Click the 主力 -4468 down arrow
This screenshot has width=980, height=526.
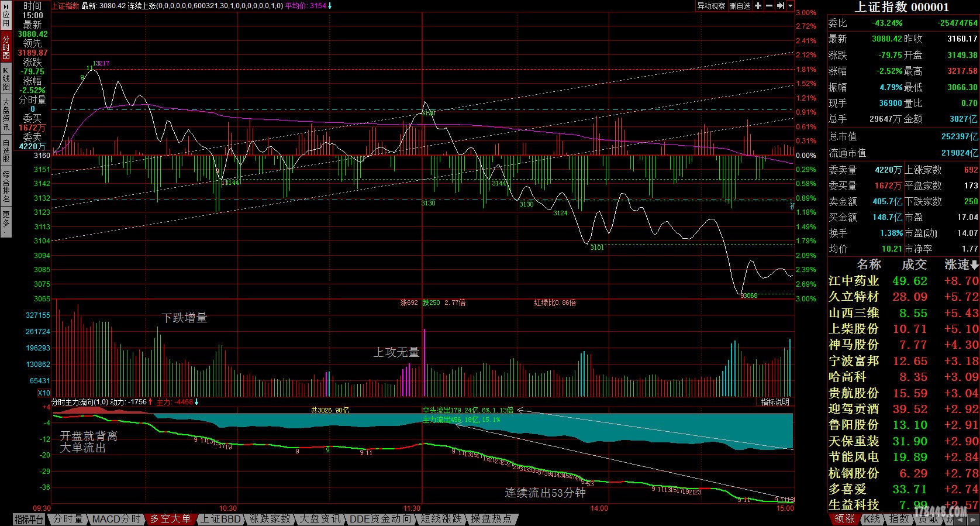click(x=197, y=402)
